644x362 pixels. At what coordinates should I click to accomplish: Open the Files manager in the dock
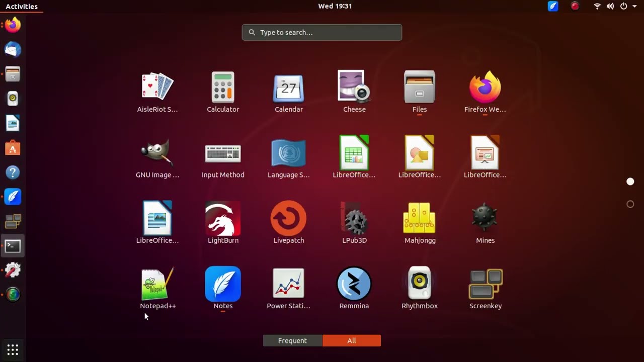13,74
